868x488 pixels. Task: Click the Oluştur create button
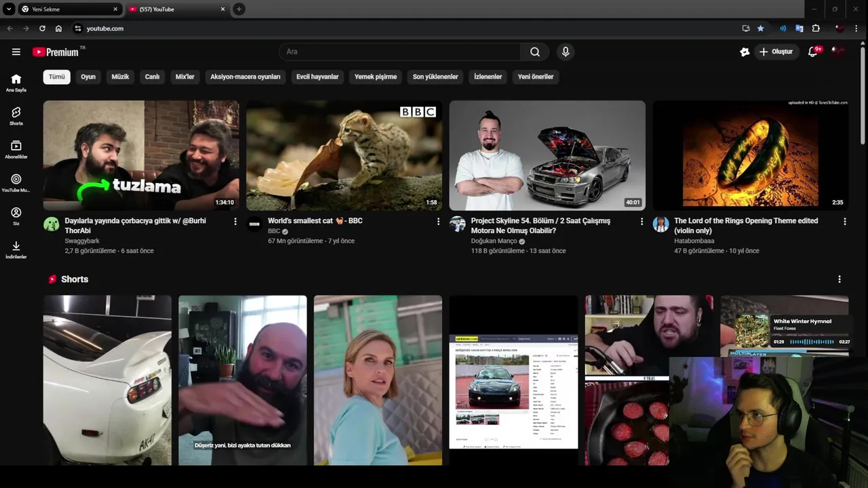[776, 52]
